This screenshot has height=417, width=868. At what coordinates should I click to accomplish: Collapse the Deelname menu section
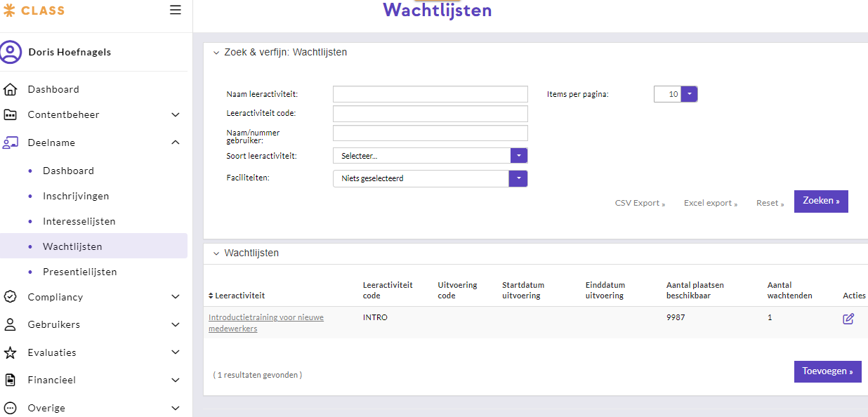(x=176, y=143)
